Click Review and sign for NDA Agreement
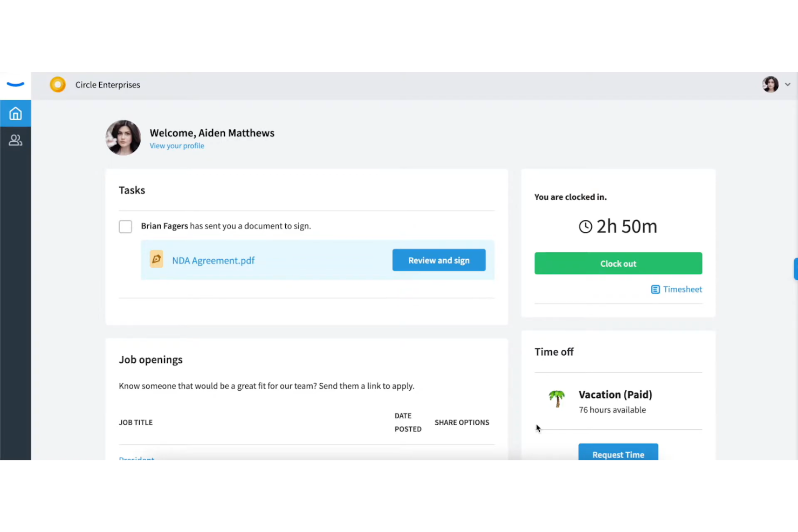Viewport: 798px width, 532px height. (x=438, y=260)
